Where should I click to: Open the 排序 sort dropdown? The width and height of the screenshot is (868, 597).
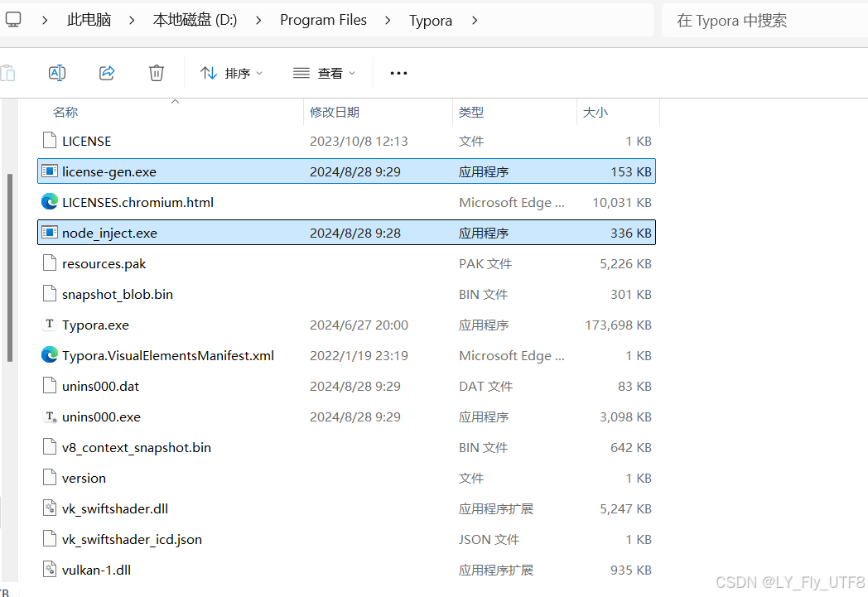click(x=231, y=73)
